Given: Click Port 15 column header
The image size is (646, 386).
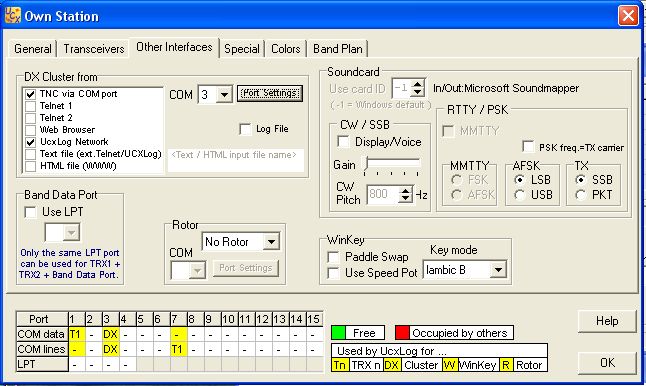Looking at the screenshot, I should click(x=314, y=319).
